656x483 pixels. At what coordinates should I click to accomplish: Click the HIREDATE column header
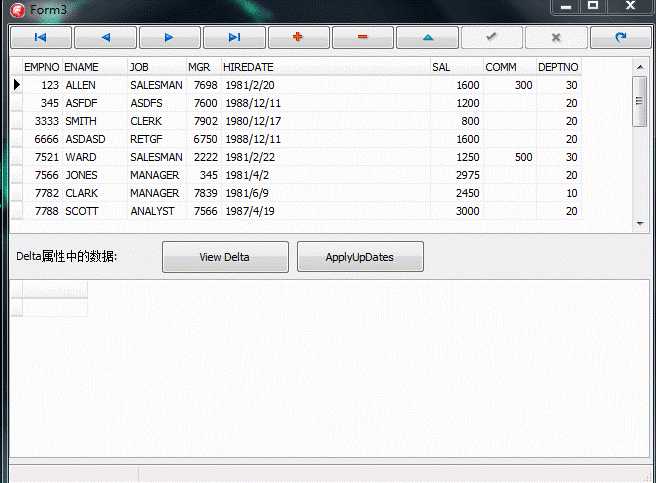click(325, 67)
